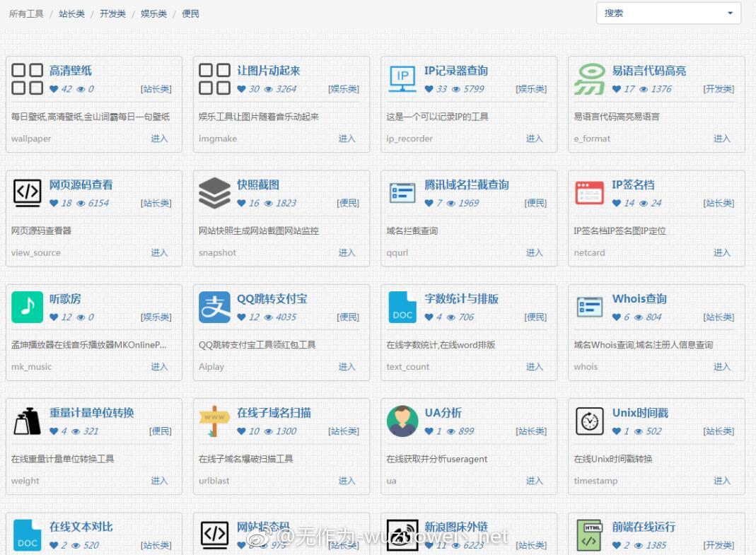Viewport: 756px width, 555px height.
Task: Click the 听歌房 music note icon
Action: 27,306
